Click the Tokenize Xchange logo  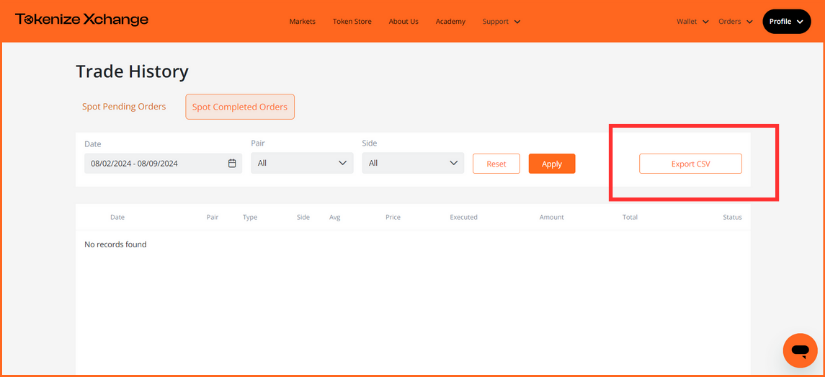82,20
